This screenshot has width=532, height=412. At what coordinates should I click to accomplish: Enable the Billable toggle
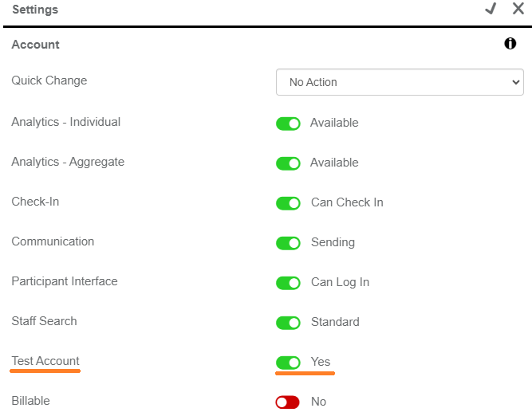(288, 402)
